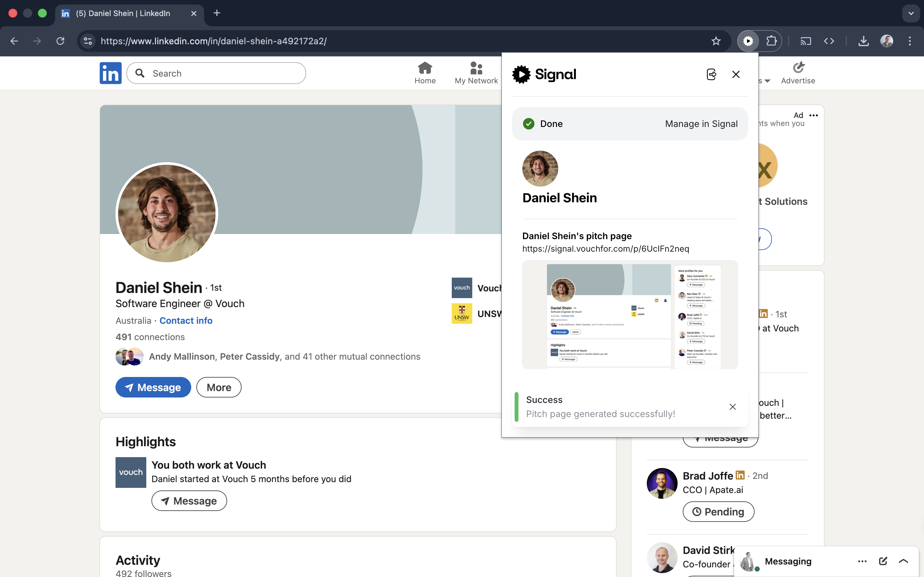Viewport: 924px width, 577px height.
Task: Click the Signal extension icon in toolbar
Action: 748,41
